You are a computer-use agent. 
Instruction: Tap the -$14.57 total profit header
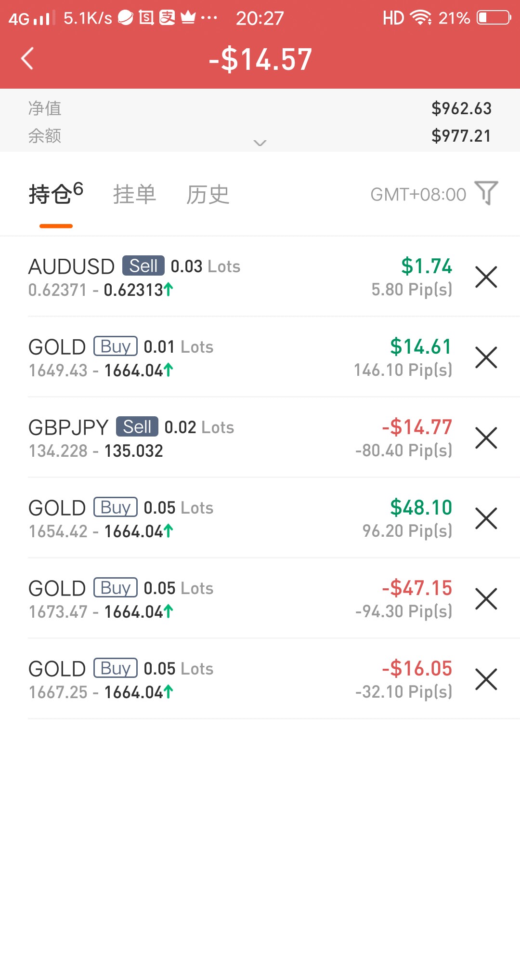(x=260, y=59)
